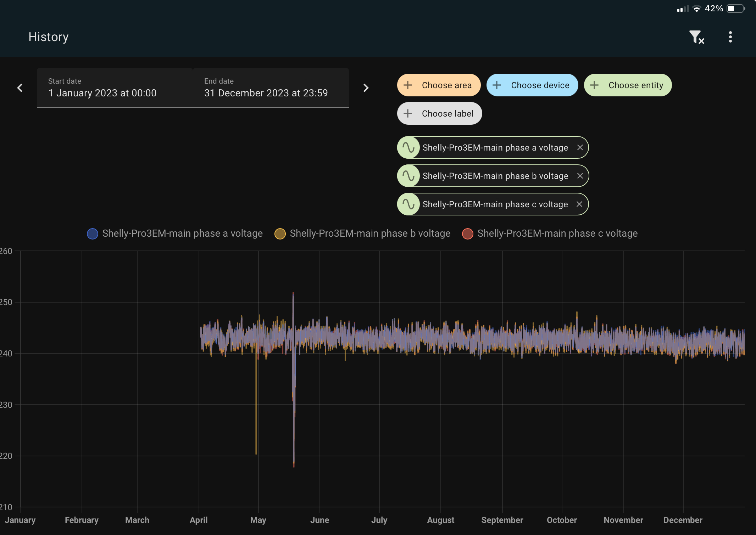Click the May label on the x-axis
Viewport: 756px width, 535px height.
point(258,520)
